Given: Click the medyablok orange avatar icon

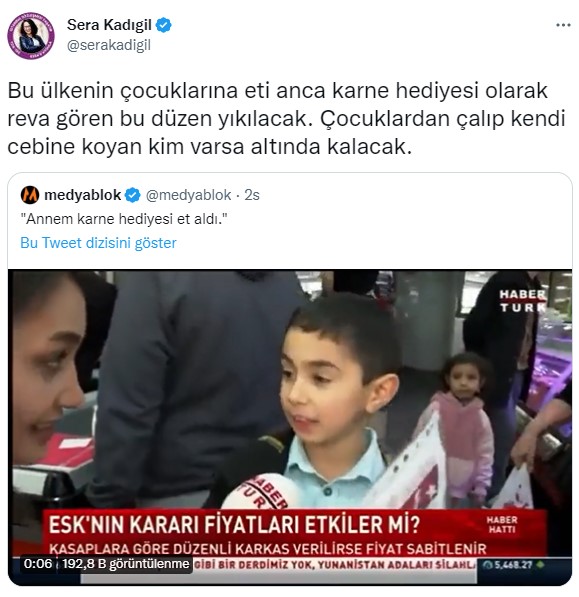Looking at the screenshot, I should (30, 195).
